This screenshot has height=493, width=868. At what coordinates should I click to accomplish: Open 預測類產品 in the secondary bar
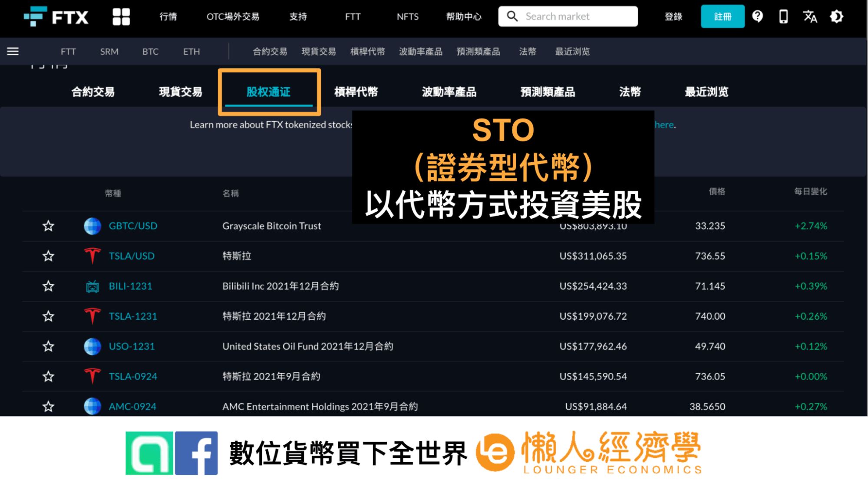(478, 52)
